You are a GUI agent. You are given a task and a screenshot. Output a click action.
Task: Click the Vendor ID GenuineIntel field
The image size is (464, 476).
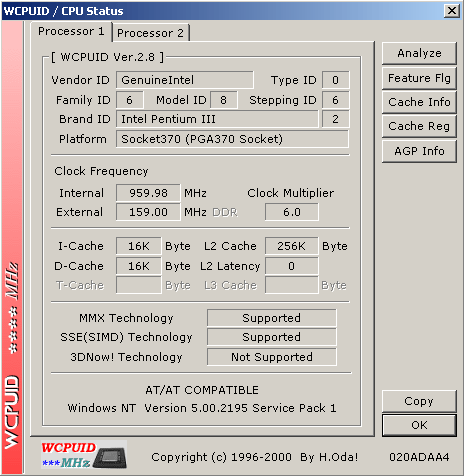(x=185, y=80)
